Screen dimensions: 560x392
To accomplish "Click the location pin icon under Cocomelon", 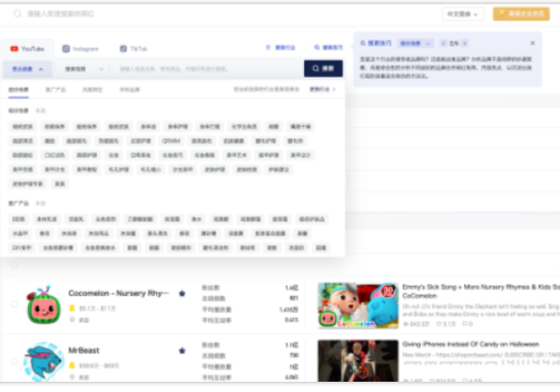I will pos(72,319).
